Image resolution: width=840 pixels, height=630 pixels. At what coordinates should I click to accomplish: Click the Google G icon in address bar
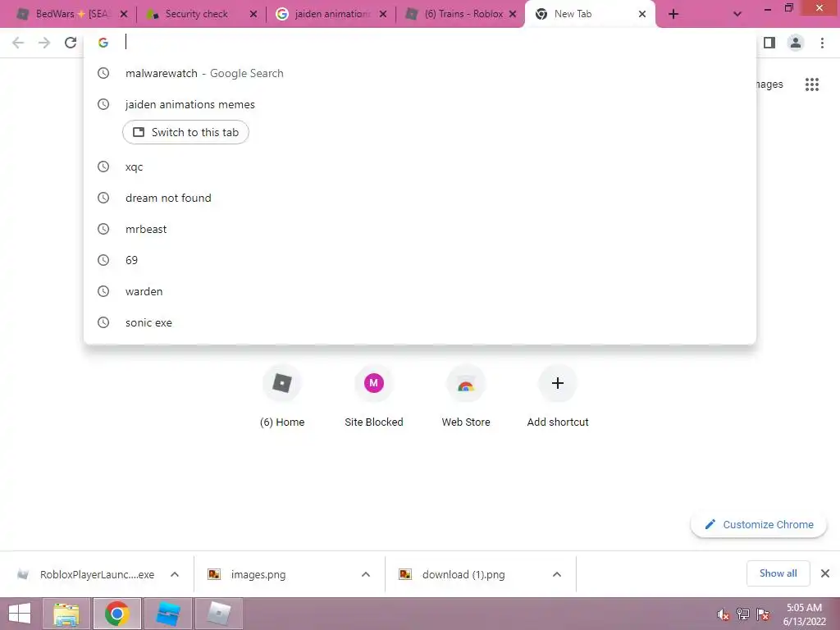tap(103, 43)
